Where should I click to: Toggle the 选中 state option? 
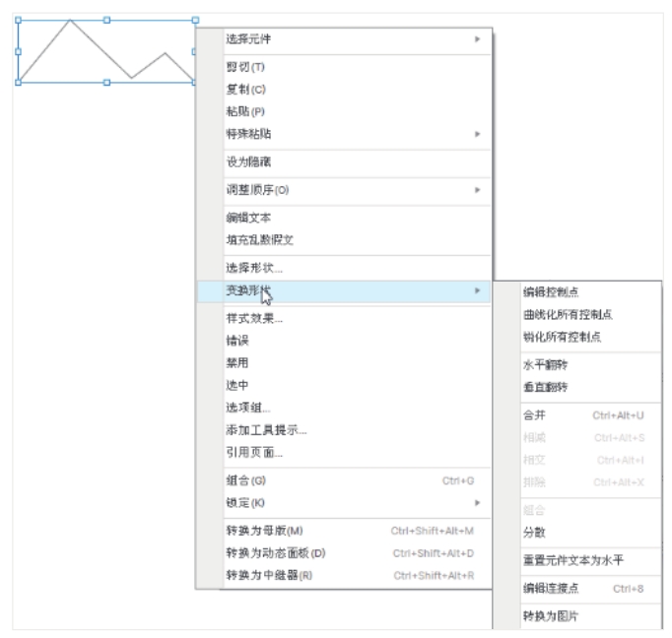coord(237,385)
